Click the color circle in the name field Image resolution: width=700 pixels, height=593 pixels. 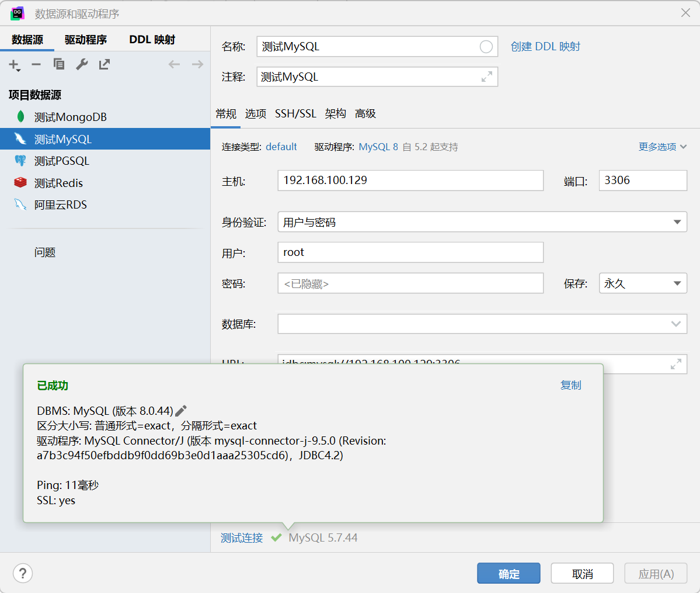click(x=486, y=47)
